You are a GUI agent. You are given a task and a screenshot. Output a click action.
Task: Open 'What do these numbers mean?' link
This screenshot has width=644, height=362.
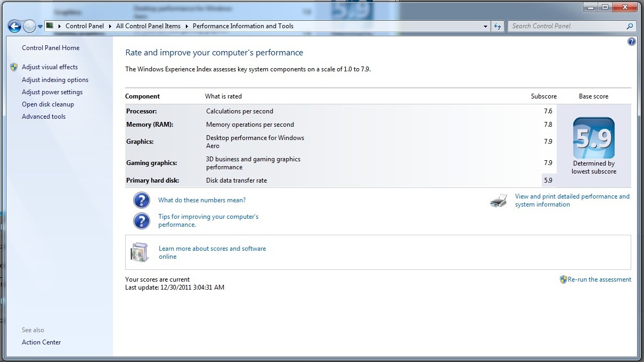pyautogui.click(x=202, y=200)
